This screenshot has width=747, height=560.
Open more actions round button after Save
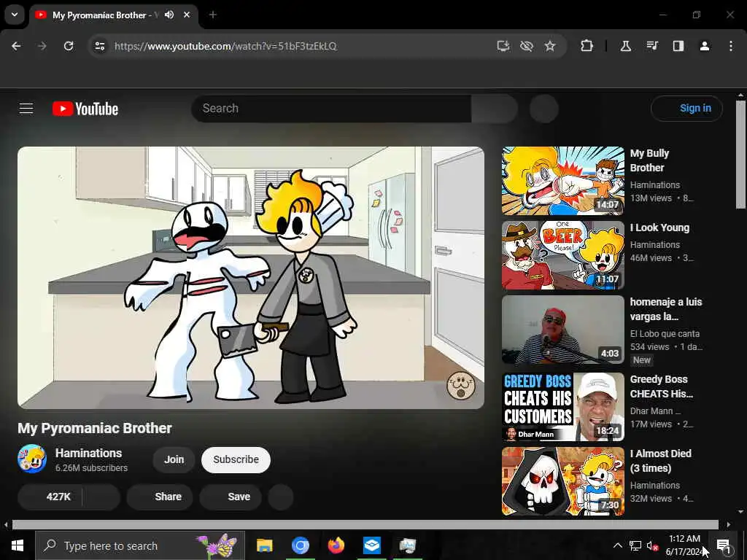[281, 497]
